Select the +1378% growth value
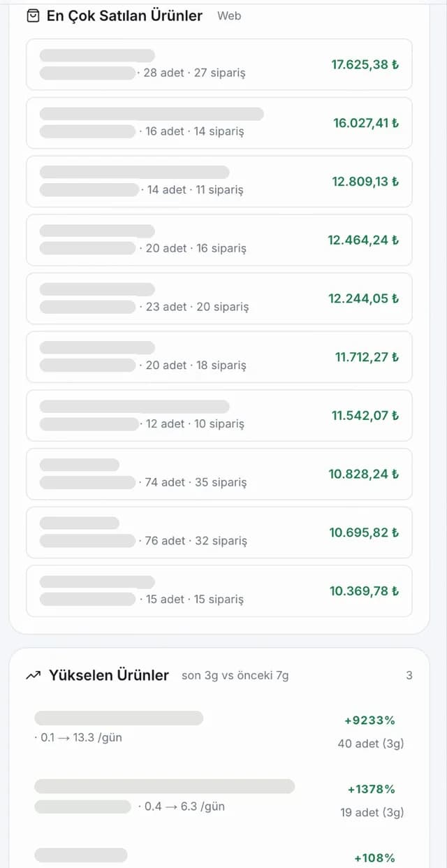Viewport: 447px width, 868px height. (x=371, y=789)
